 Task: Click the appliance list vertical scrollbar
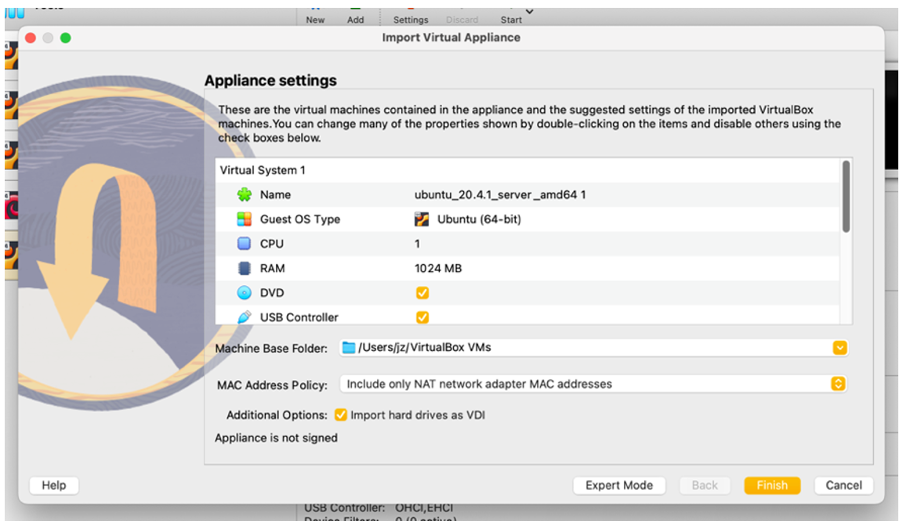pyautogui.click(x=846, y=197)
